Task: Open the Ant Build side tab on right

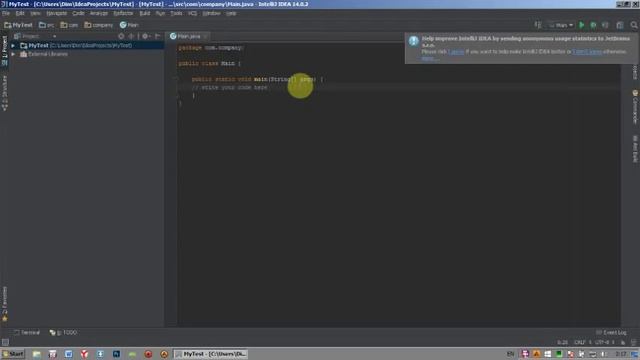Action: [x=635, y=149]
